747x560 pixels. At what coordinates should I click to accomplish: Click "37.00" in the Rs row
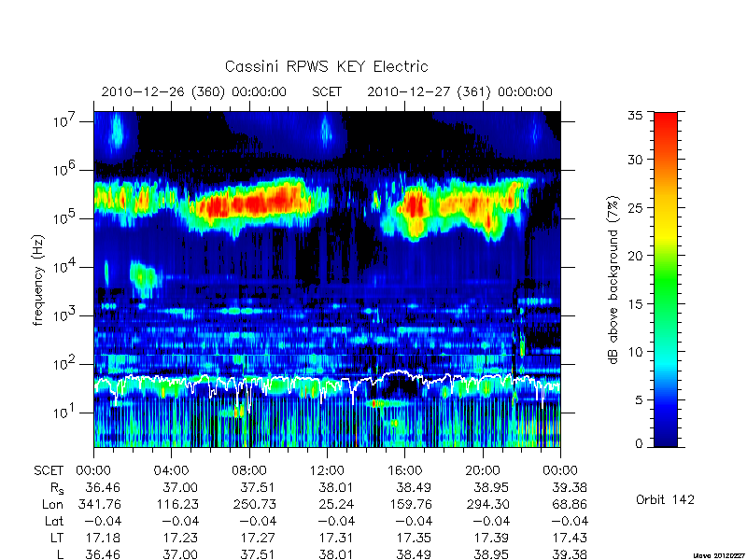coord(179,487)
